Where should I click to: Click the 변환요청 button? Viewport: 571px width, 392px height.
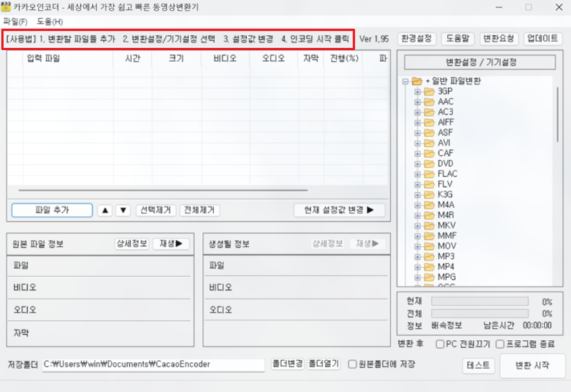click(x=498, y=39)
